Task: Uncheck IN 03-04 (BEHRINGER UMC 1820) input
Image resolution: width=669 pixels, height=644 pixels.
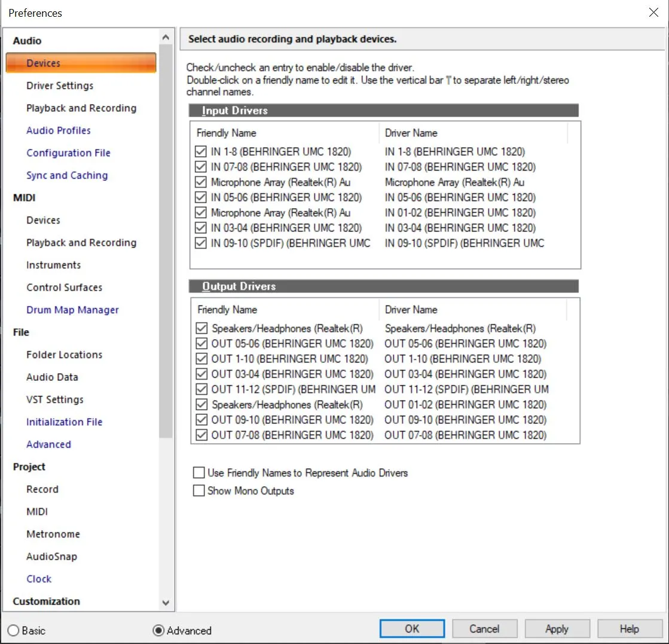Action: coord(200,227)
